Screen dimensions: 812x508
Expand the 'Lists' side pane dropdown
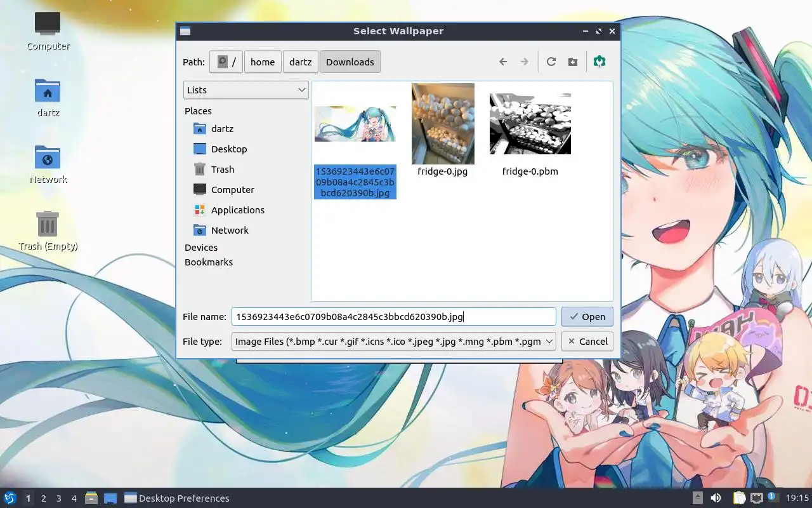[246, 90]
